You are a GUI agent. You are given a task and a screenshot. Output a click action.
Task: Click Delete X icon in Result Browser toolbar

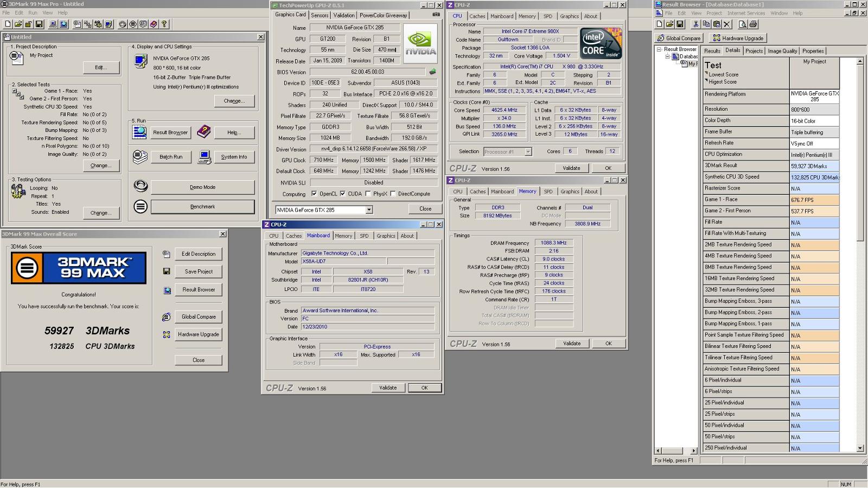click(727, 24)
